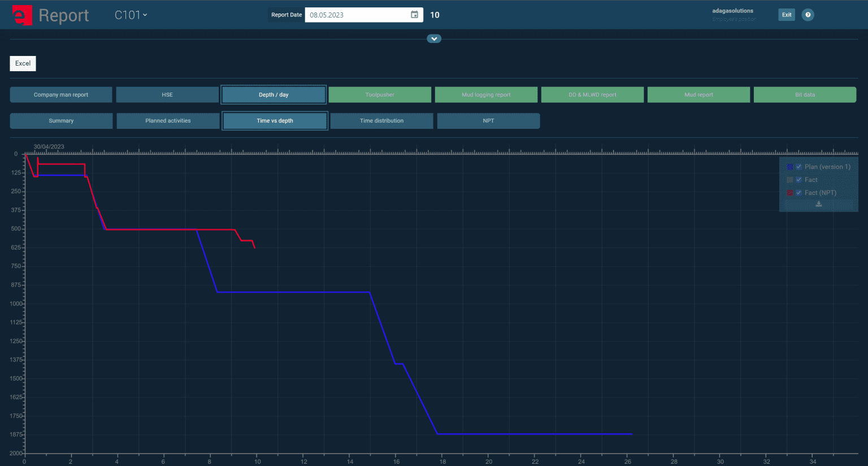
Task: Click the grey Fact color swatch
Action: 790,180
